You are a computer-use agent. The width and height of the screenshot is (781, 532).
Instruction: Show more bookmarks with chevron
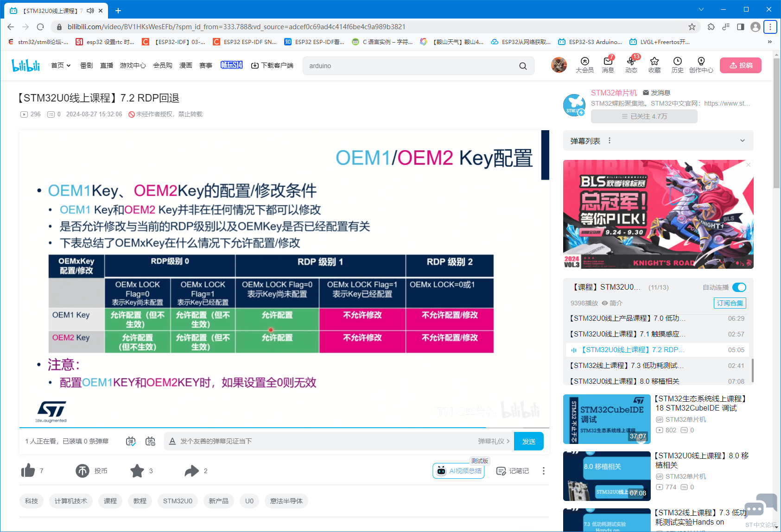pos(770,42)
